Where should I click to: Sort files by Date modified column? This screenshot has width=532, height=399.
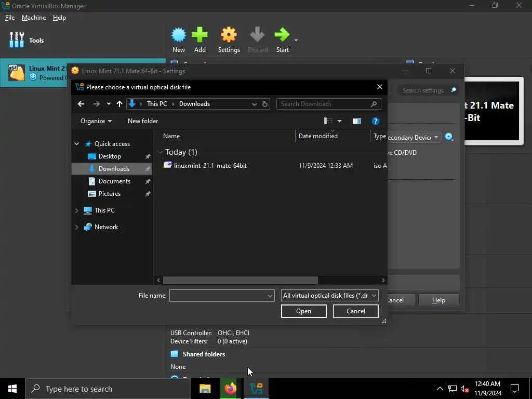tap(318, 136)
